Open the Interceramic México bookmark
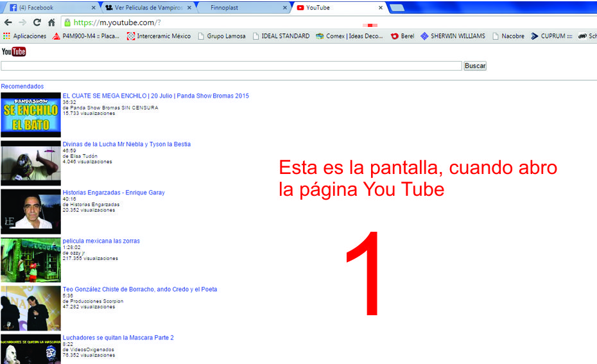597x364 pixels. [x=159, y=36]
